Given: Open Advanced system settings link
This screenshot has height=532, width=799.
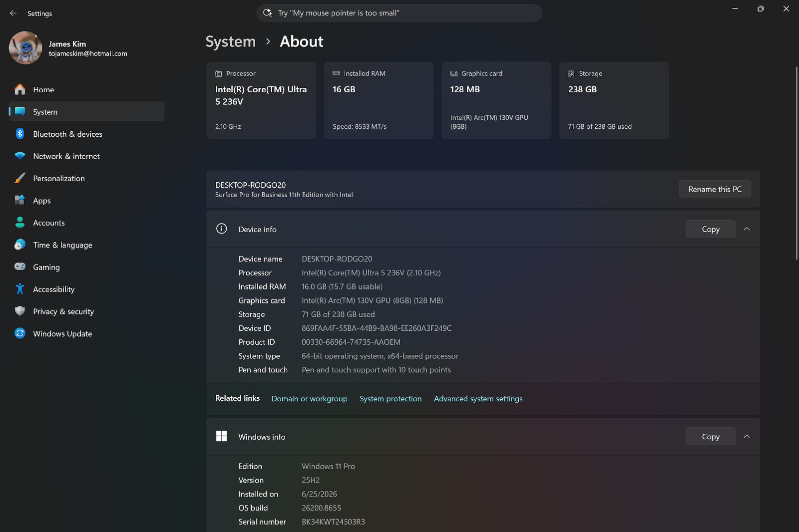Looking at the screenshot, I should 478,399.
